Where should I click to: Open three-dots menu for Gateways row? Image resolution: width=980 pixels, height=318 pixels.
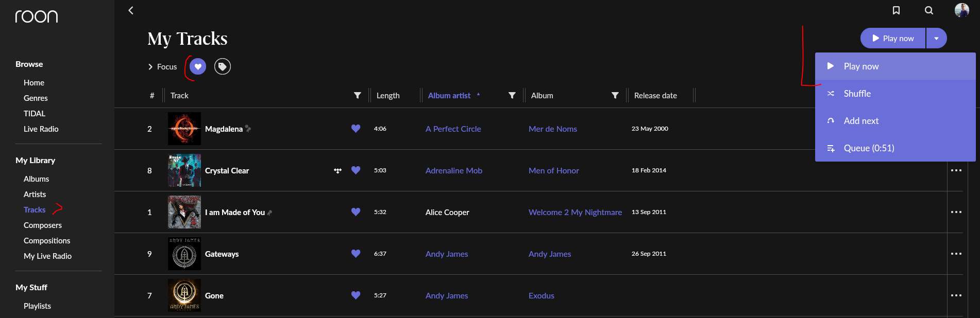pos(956,254)
